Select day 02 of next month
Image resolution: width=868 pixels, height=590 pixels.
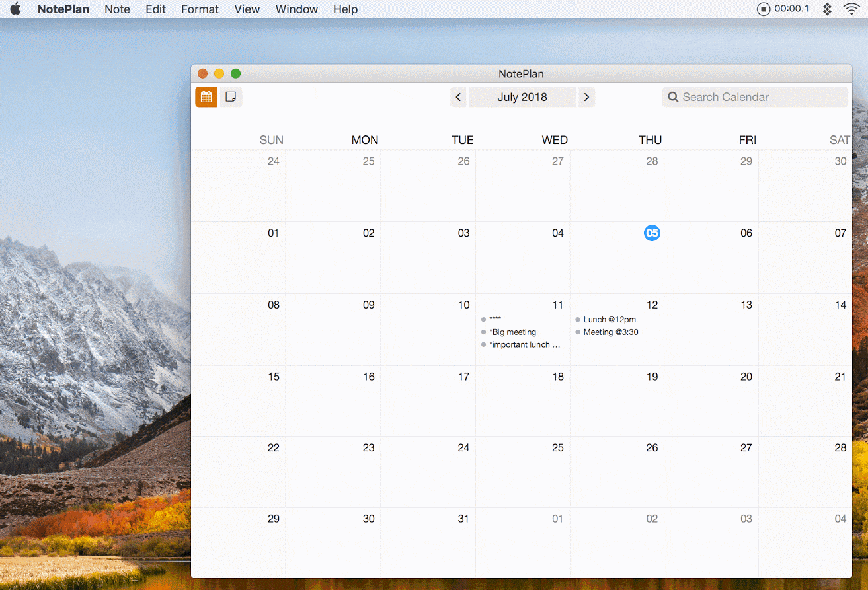(652, 519)
